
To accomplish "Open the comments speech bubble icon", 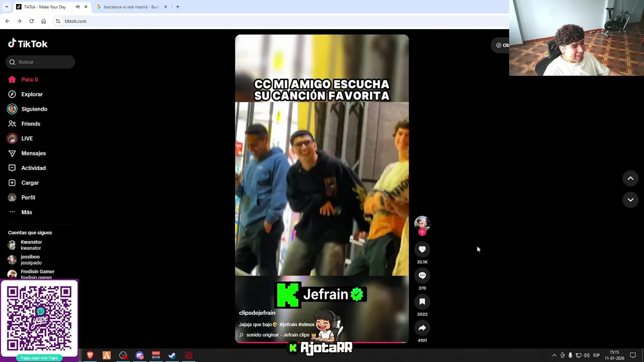I will pyautogui.click(x=422, y=276).
